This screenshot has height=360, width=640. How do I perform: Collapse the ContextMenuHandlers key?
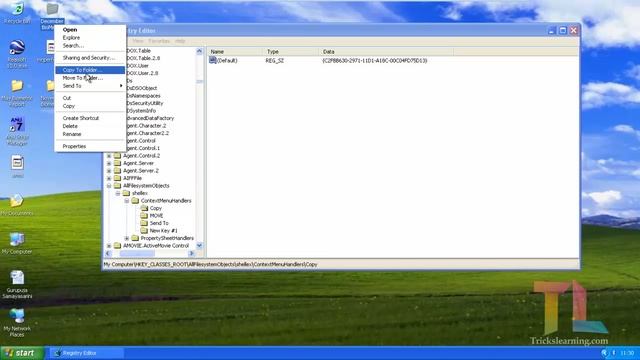coord(127,201)
